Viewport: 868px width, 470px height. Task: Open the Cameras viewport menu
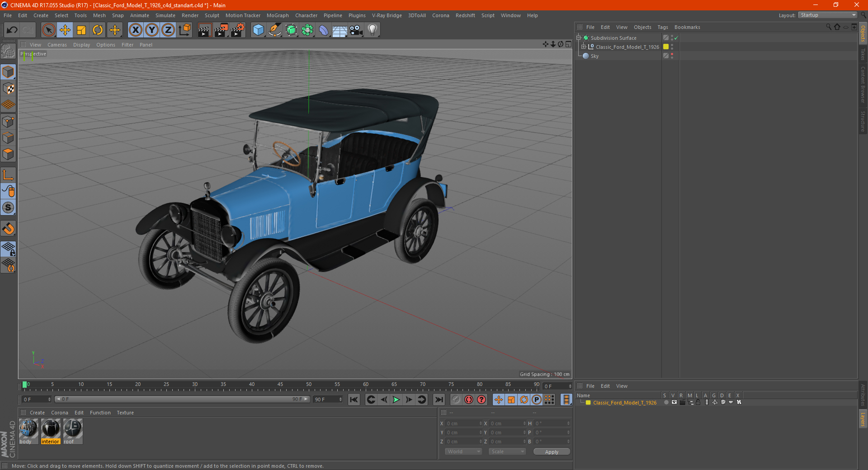(57, 45)
